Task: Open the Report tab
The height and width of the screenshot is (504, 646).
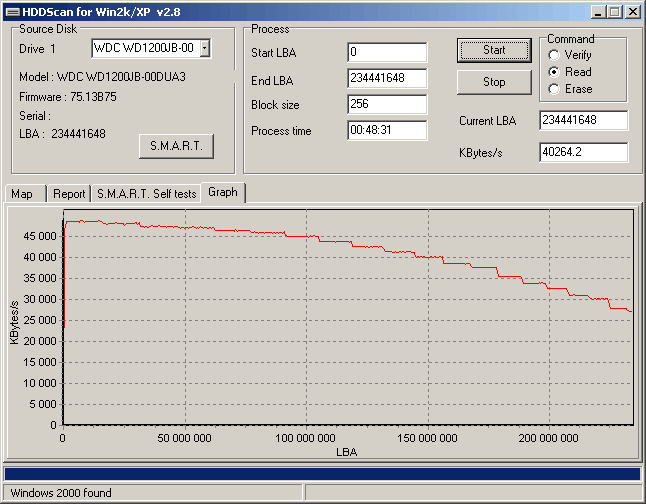Action: tap(68, 194)
